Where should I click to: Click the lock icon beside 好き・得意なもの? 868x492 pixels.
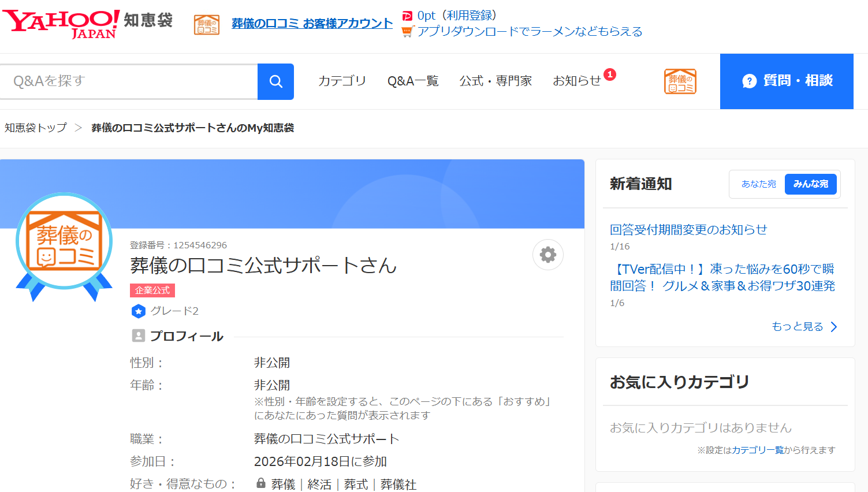[261, 484]
